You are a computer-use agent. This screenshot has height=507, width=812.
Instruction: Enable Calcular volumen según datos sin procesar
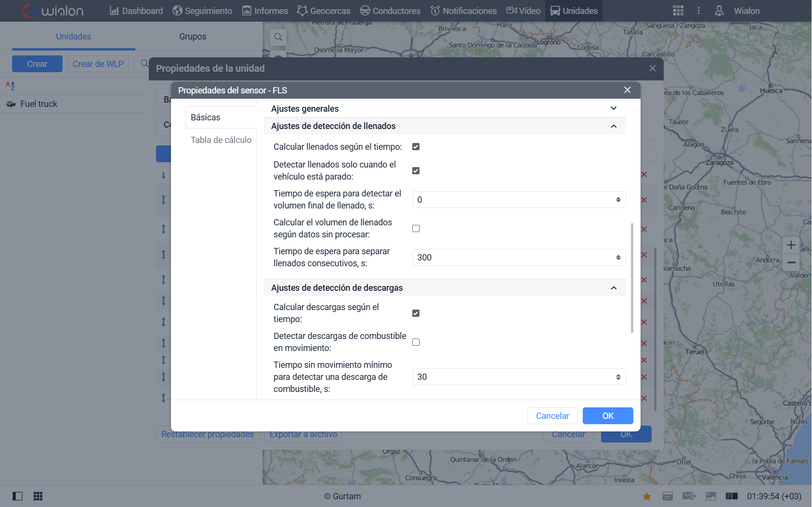click(x=416, y=229)
